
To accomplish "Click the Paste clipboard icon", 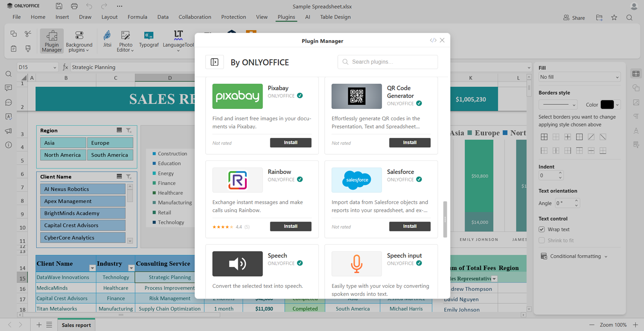I will [x=13, y=49].
